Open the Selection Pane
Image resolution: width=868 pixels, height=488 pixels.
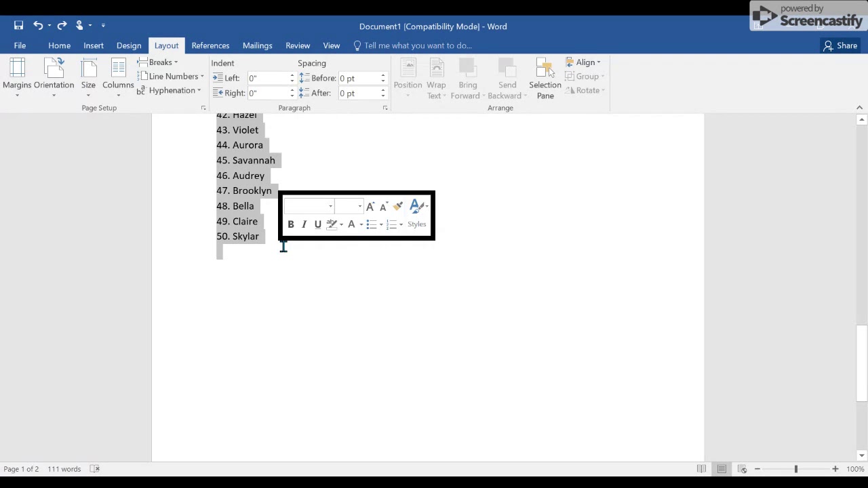click(x=545, y=79)
